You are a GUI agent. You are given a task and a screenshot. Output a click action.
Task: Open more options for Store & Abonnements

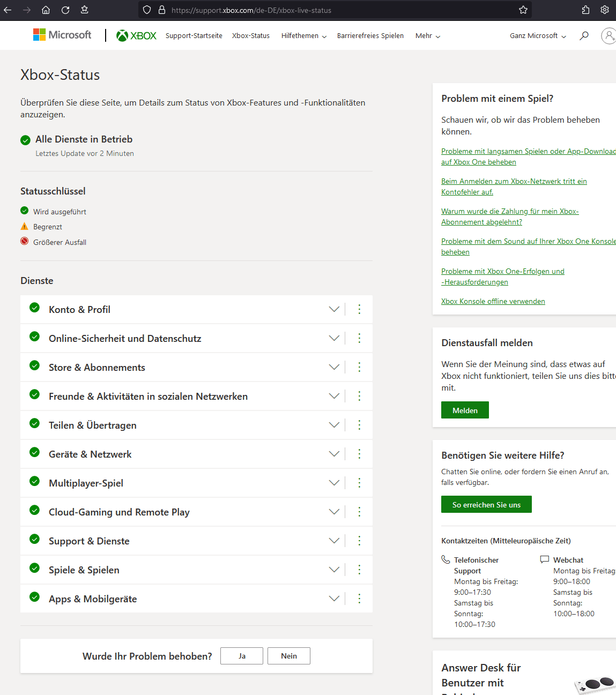(359, 367)
